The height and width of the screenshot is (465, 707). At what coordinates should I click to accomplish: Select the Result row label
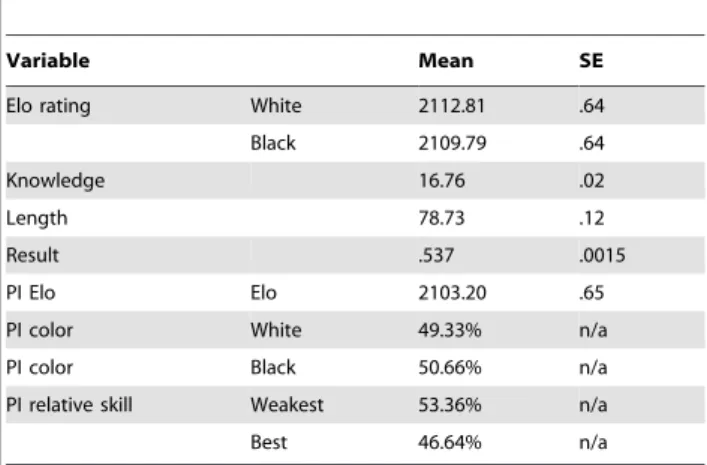click(32, 255)
